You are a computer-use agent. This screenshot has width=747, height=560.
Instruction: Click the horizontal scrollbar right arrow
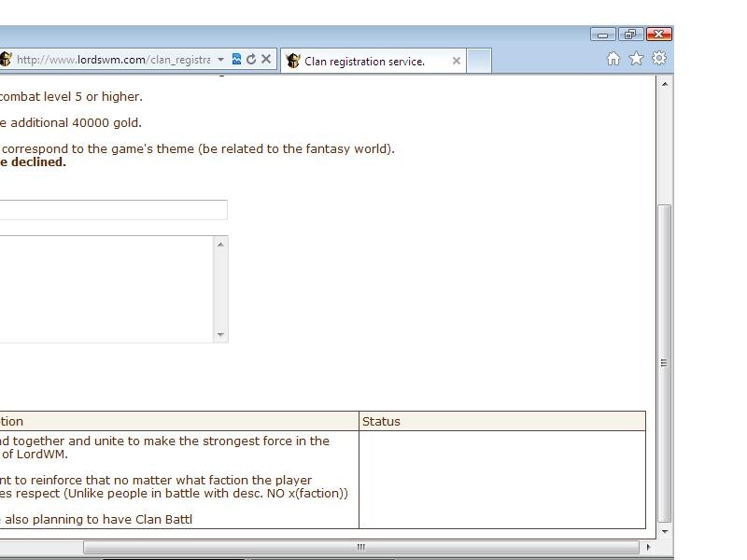648,547
